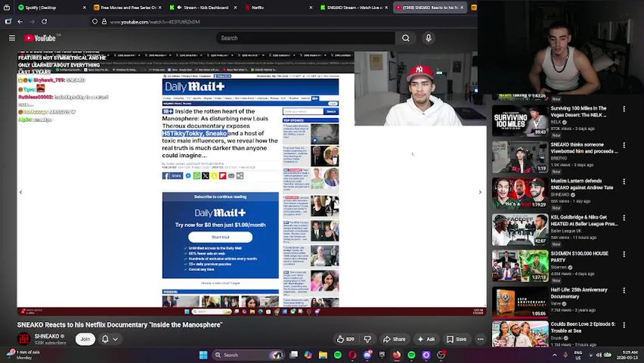Click the browser forward arrow
The image size is (644, 363).
click(x=32, y=22)
